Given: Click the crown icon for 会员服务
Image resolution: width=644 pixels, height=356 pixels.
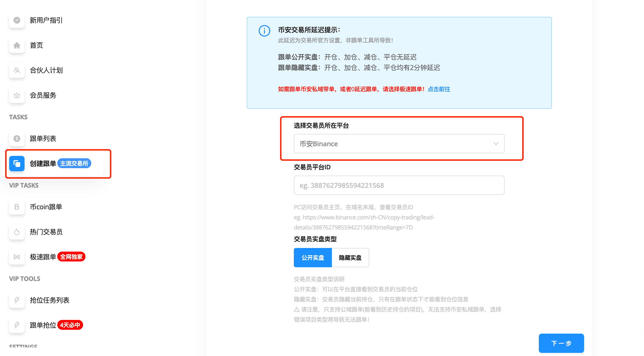Looking at the screenshot, I should coord(17,95).
